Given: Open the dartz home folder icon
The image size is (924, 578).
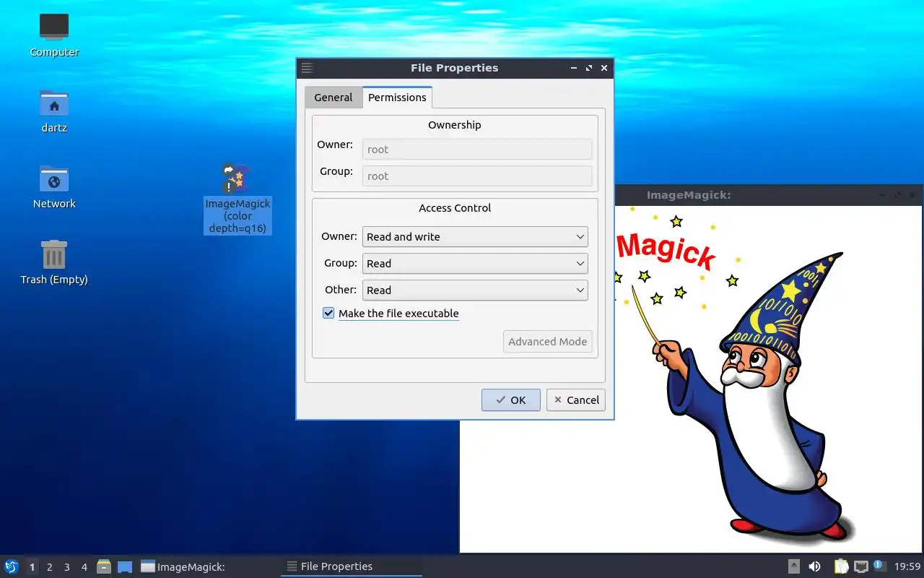Looking at the screenshot, I should point(54,111).
